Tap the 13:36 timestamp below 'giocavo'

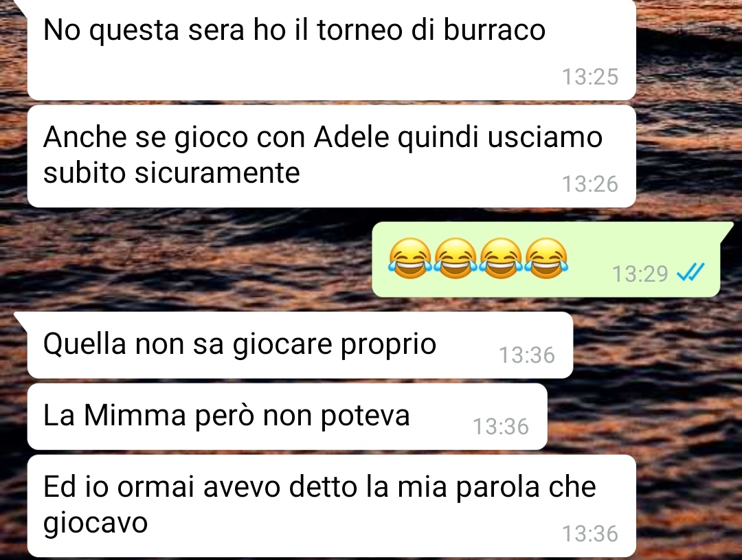590,533
